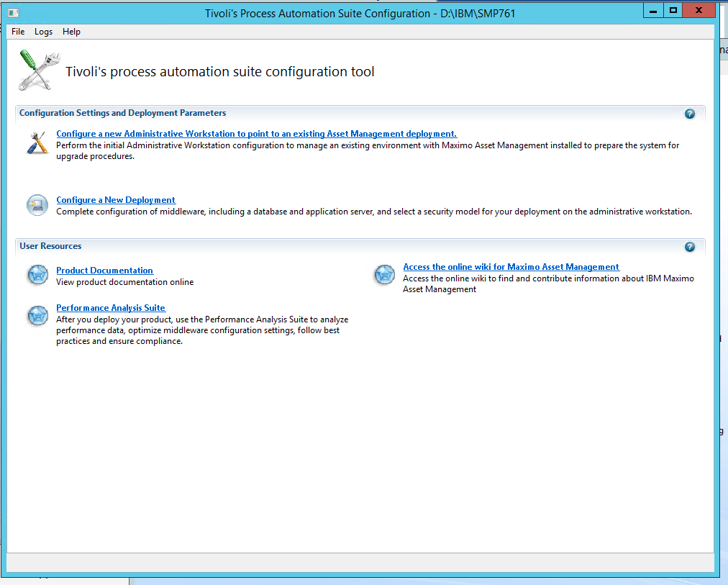This screenshot has width=728, height=585.
Task: Open the Help menu
Action: (71, 31)
